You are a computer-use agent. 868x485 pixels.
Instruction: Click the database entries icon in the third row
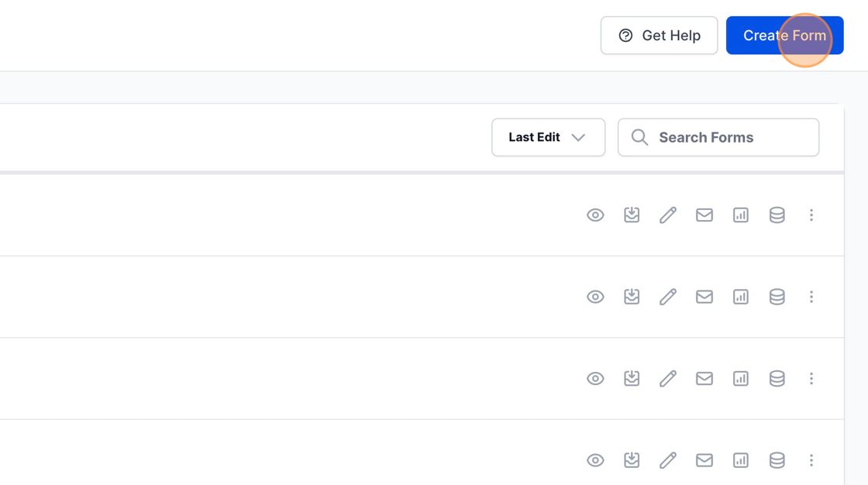(x=777, y=378)
